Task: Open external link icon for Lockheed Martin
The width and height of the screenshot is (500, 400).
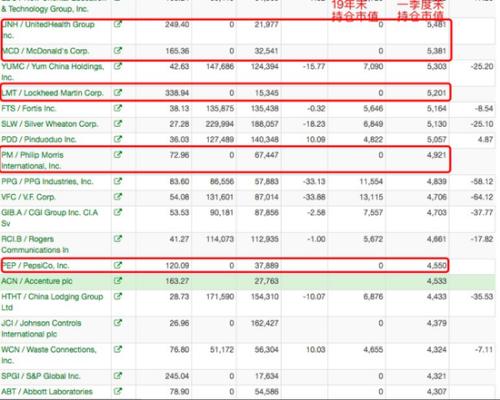Action: 118,92
